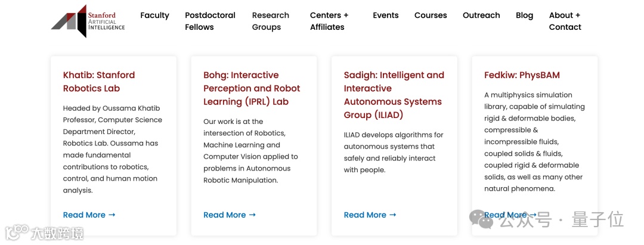Click the ILIAD group description paragraph
This screenshot has width=644, height=245.
[x=394, y=153]
